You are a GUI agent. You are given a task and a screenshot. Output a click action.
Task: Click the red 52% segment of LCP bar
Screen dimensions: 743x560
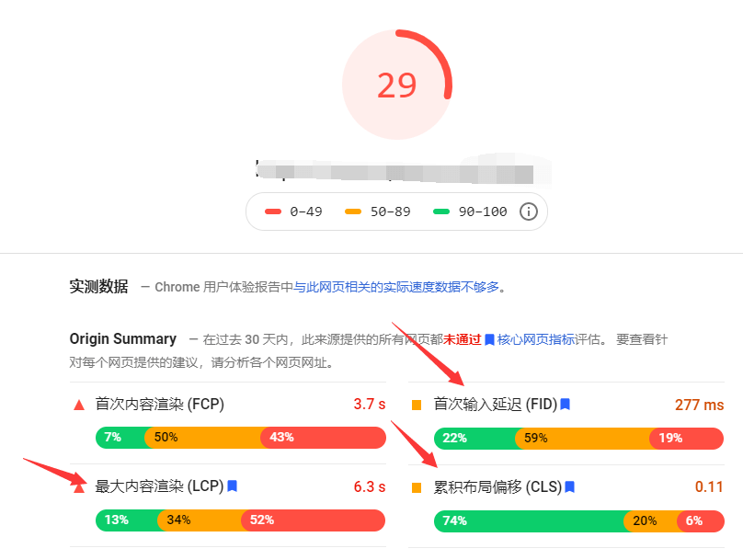pyautogui.click(x=313, y=520)
